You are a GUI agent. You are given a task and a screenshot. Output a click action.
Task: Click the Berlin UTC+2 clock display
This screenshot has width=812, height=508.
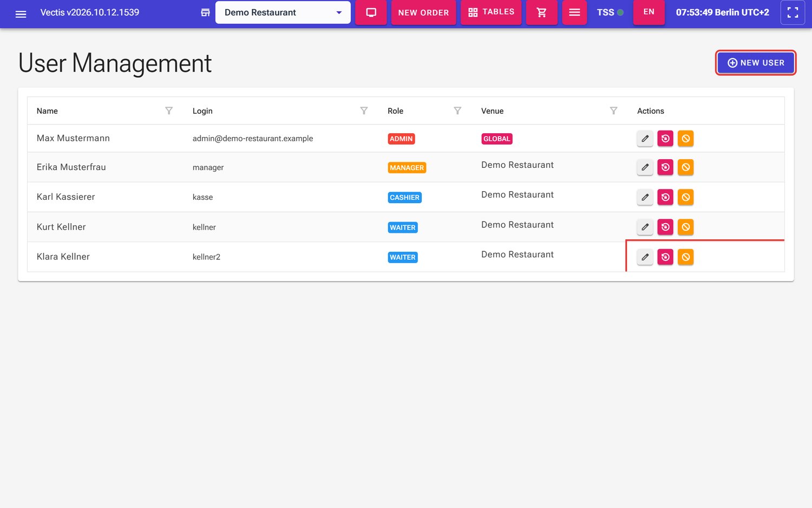pos(722,12)
